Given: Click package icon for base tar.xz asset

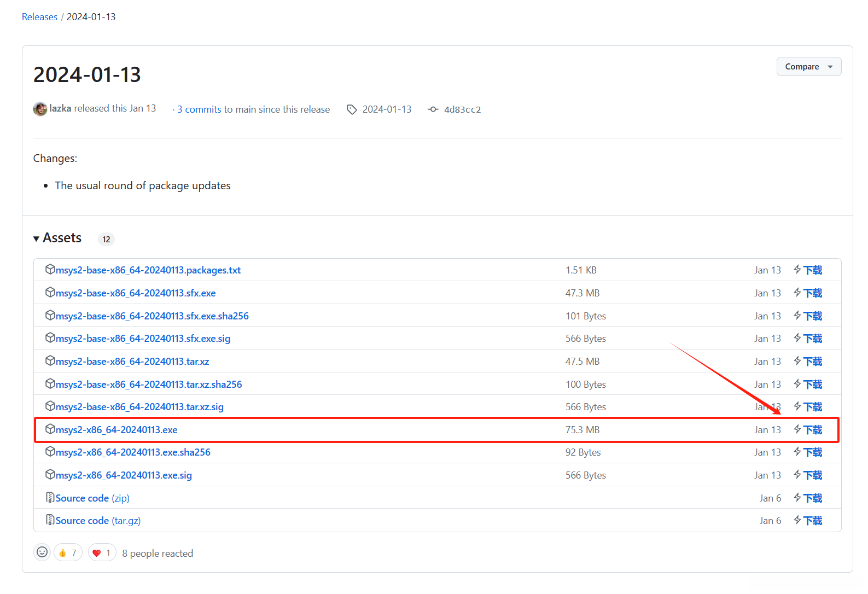Looking at the screenshot, I should click(50, 360).
